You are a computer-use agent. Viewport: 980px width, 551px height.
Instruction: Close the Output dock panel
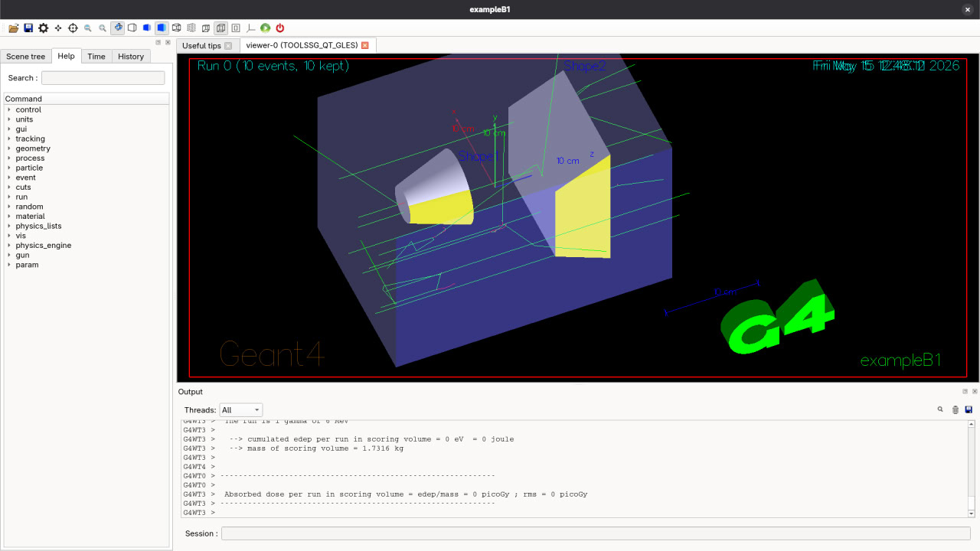pyautogui.click(x=975, y=391)
